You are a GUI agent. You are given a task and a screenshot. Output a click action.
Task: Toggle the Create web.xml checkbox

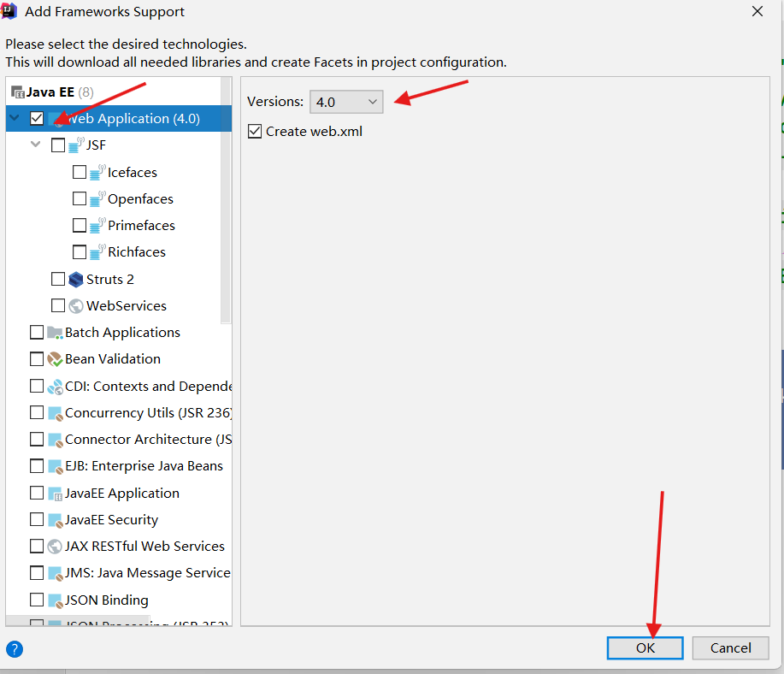255,132
